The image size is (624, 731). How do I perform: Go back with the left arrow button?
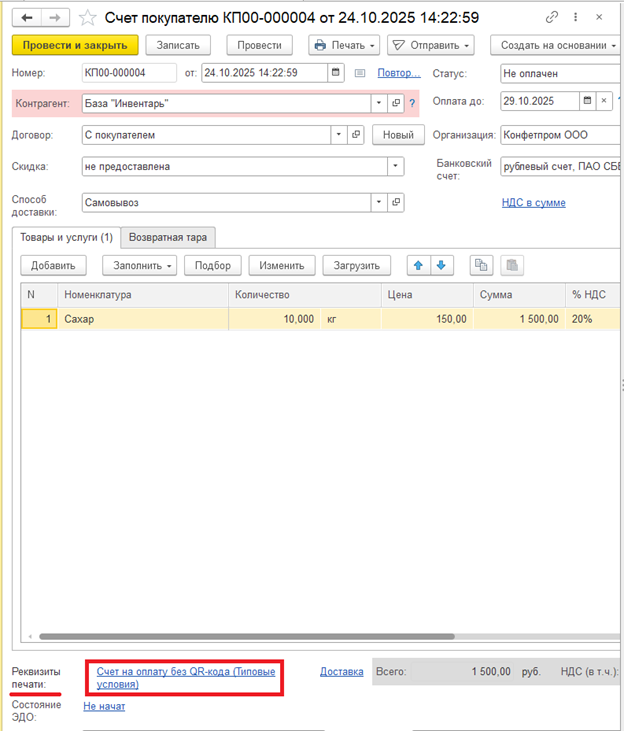pyautogui.click(x=27, y=18)
